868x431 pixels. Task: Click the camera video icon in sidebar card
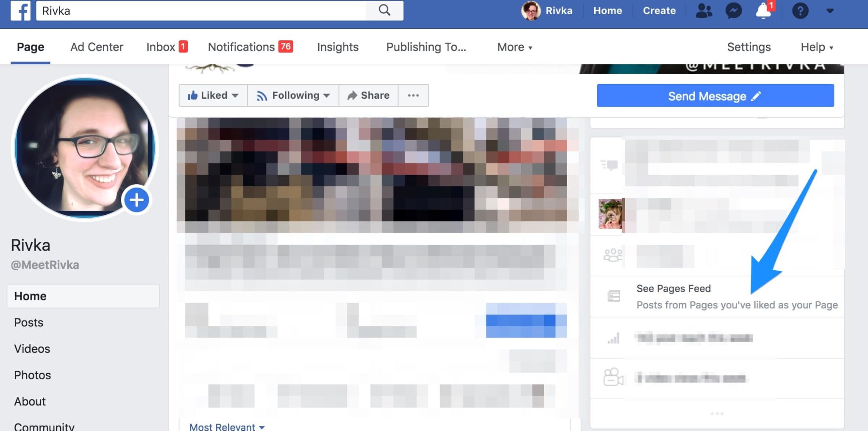click(x=613, y=377)
